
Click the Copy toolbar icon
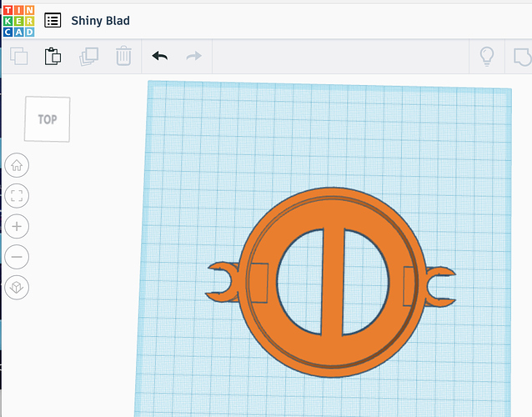pyautogui.click(x=18, y=56)
